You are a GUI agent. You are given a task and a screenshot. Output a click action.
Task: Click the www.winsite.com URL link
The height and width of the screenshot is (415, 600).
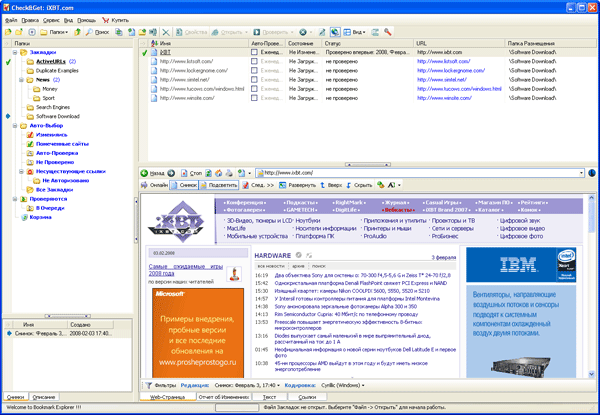pyautogui.click(x=444, y=98)
